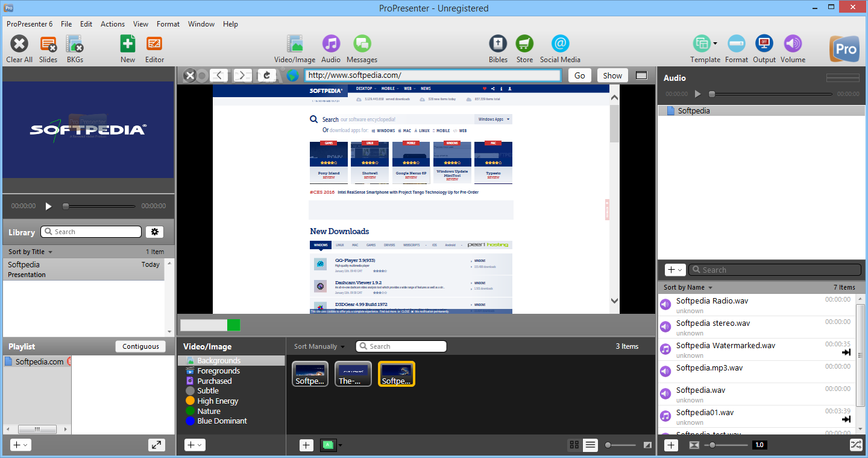Select Softpedia Watermarked.wav audio file

tap(756, 350)
